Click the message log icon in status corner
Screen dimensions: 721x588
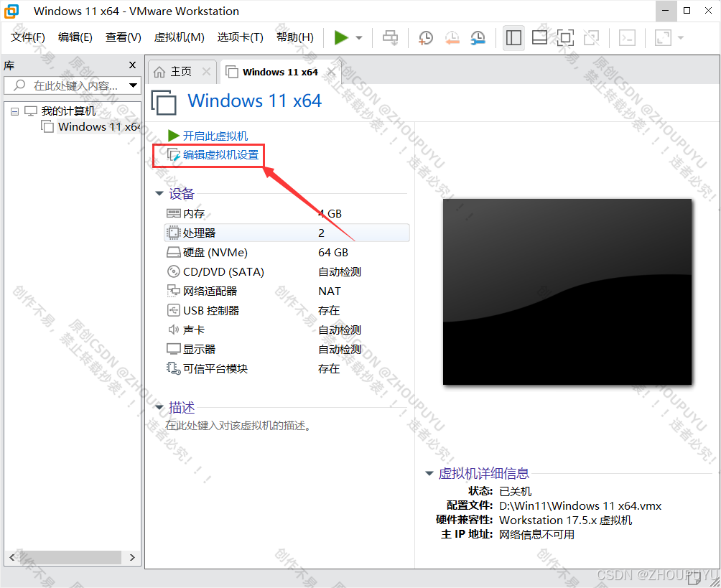(694, 577)
